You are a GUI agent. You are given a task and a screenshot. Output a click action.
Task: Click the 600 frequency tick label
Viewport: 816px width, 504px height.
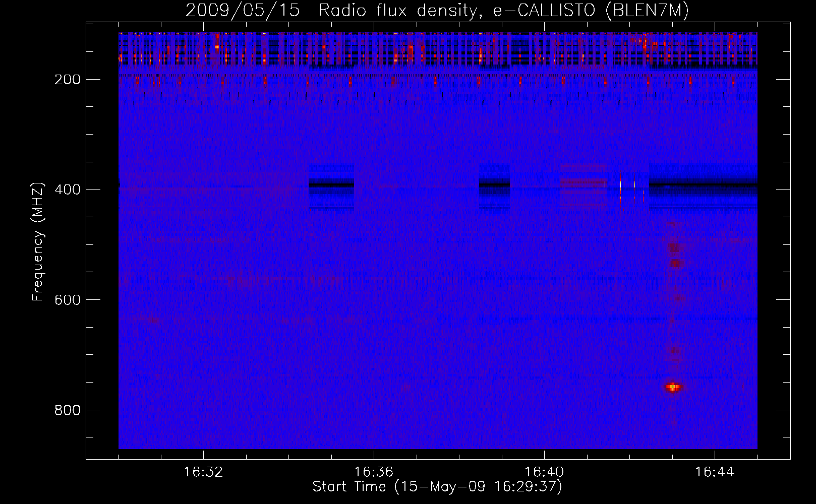[x=67, y=300]
